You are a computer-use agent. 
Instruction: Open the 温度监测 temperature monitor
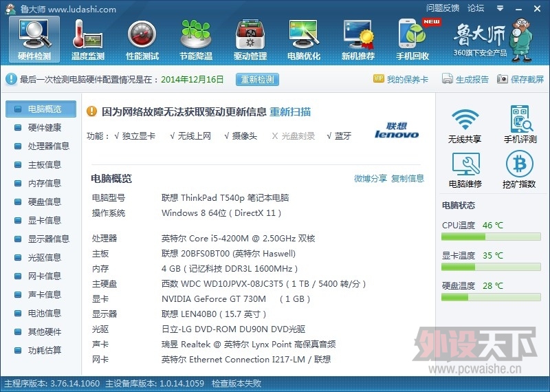(88, 40)
